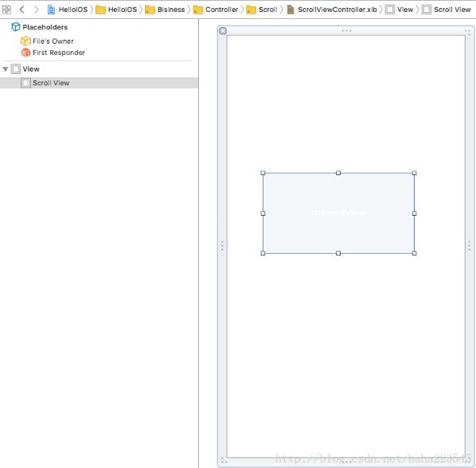Viewport: 476px width, 468px height.
Task: Click the top-left resize handle of UIScrollView
Action: click(x=263, y=173)
